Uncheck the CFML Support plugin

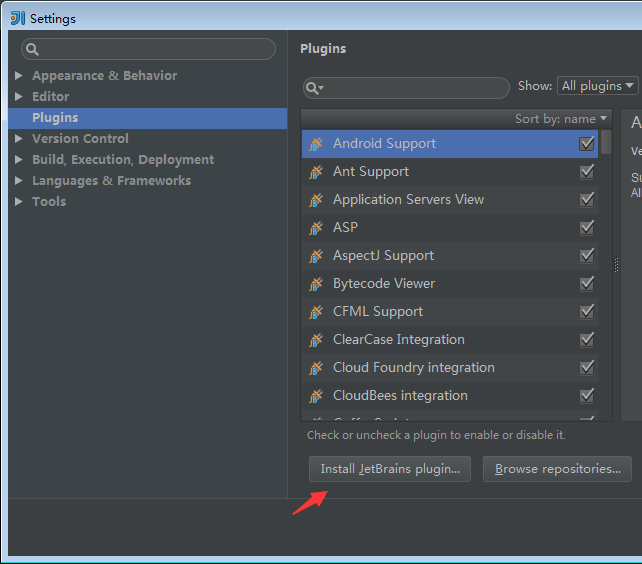(x=587, y=312)
